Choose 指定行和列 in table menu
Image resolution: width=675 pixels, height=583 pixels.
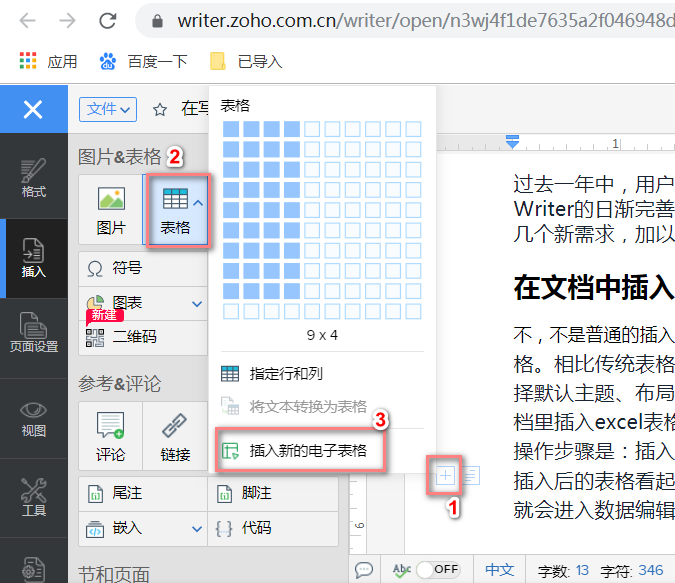click(322, 374)
